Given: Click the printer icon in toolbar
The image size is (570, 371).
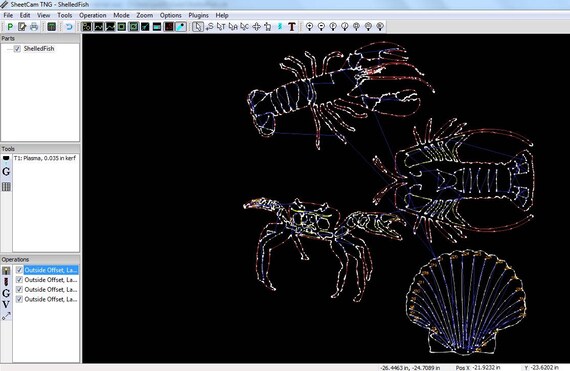Looking at the screenshot, I should point(34,27).
